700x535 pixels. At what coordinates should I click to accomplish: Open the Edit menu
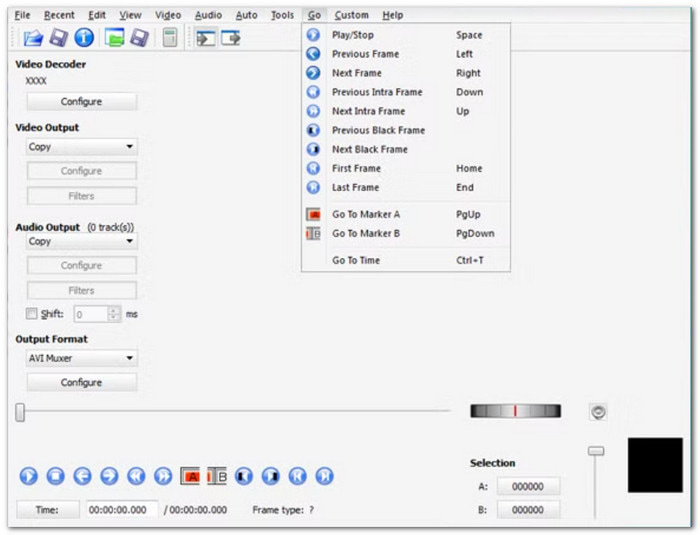[96, 15]
